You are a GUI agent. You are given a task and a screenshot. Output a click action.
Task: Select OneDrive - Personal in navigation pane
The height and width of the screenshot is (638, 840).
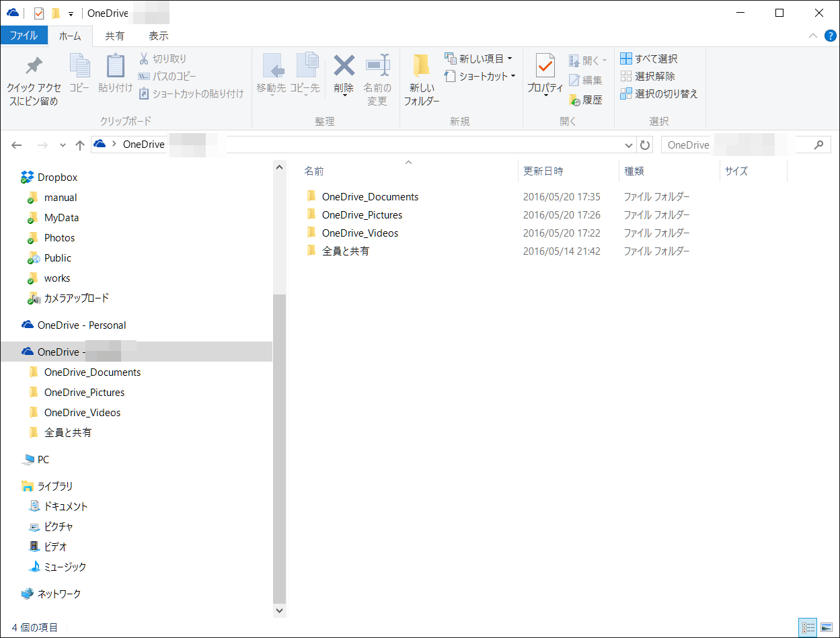pos(81,325)
